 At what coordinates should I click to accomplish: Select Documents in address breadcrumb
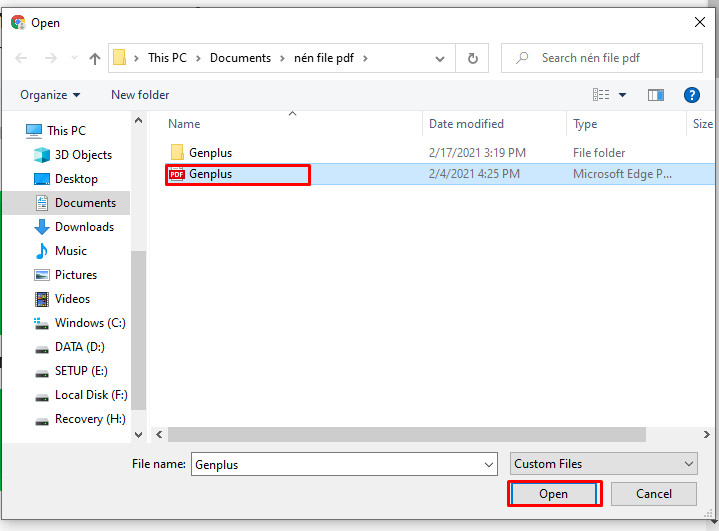(x=240, y=58)
